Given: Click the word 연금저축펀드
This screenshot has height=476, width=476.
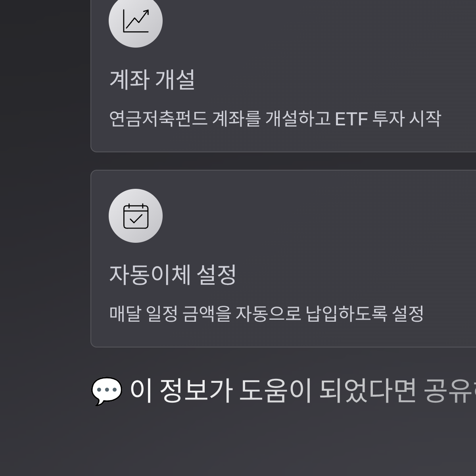Looking at the screenshot, I should tap(158, 119).
